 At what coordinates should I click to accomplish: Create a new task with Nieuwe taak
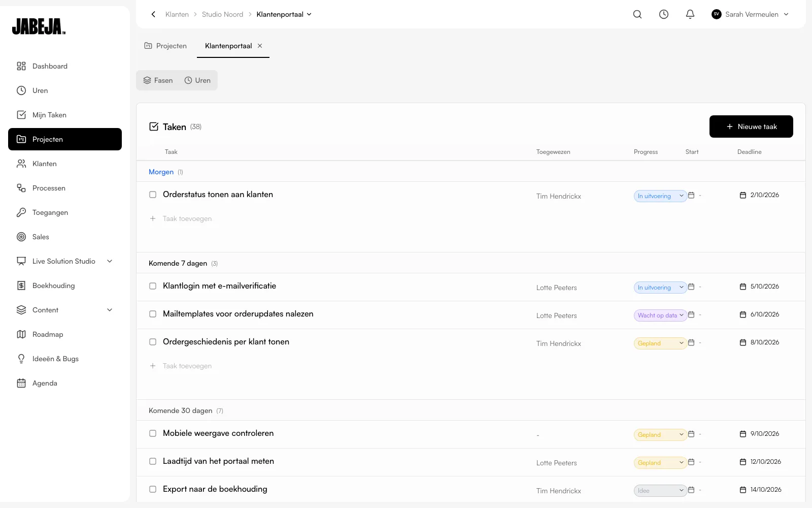click(751, 126)
